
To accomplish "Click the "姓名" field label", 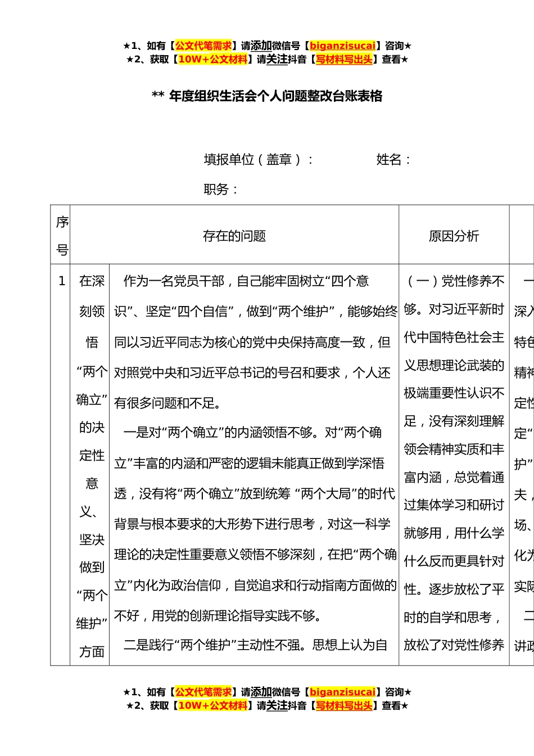I will tap(393, 160).
